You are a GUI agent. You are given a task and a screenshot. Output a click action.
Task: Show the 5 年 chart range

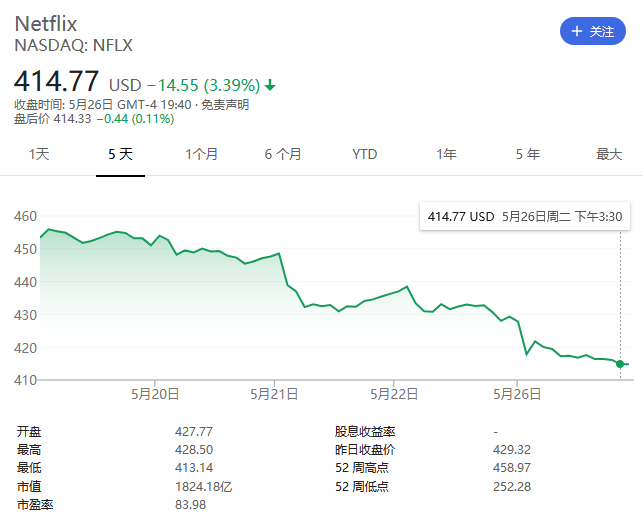[527, 154]
